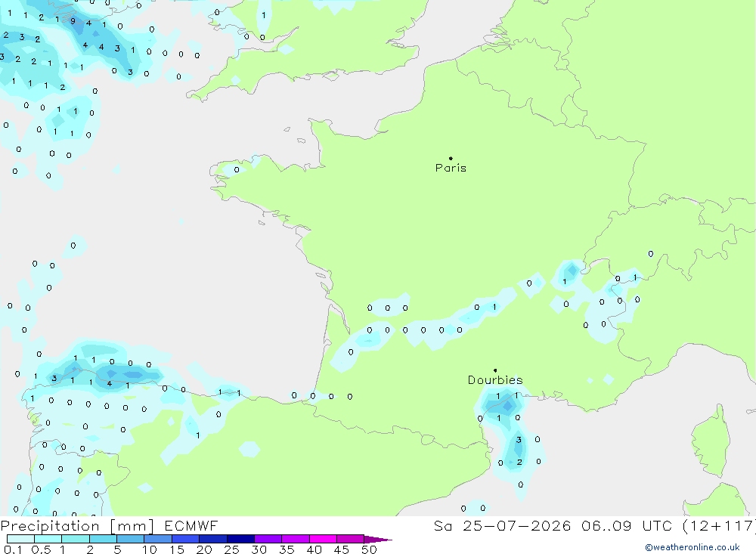This screenshot has width=756, height=554.
Task: Pick the 20–25 mm legend swatch
Action: point(213,539)
